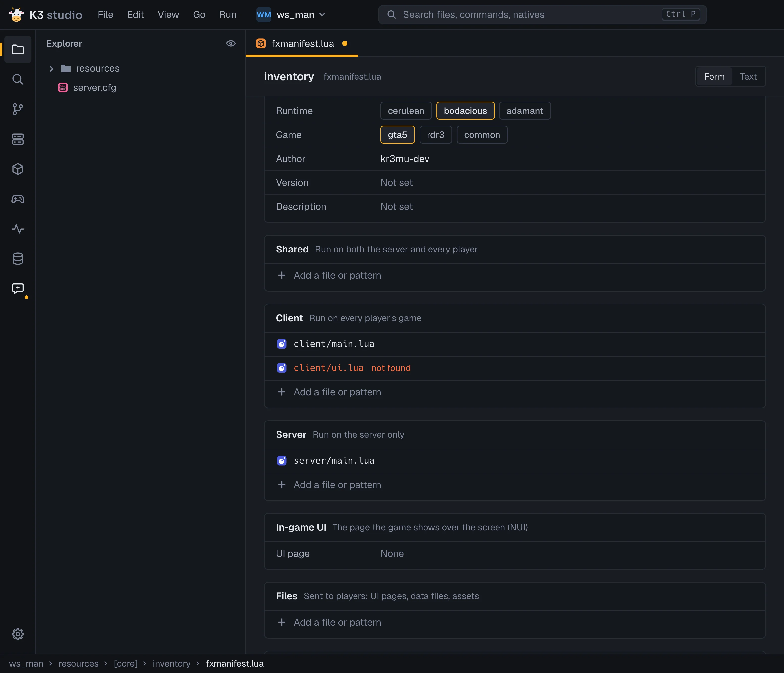Open the database sidebar icon
The width and height of the screenshot is (784, 673).
coord(18,258)
